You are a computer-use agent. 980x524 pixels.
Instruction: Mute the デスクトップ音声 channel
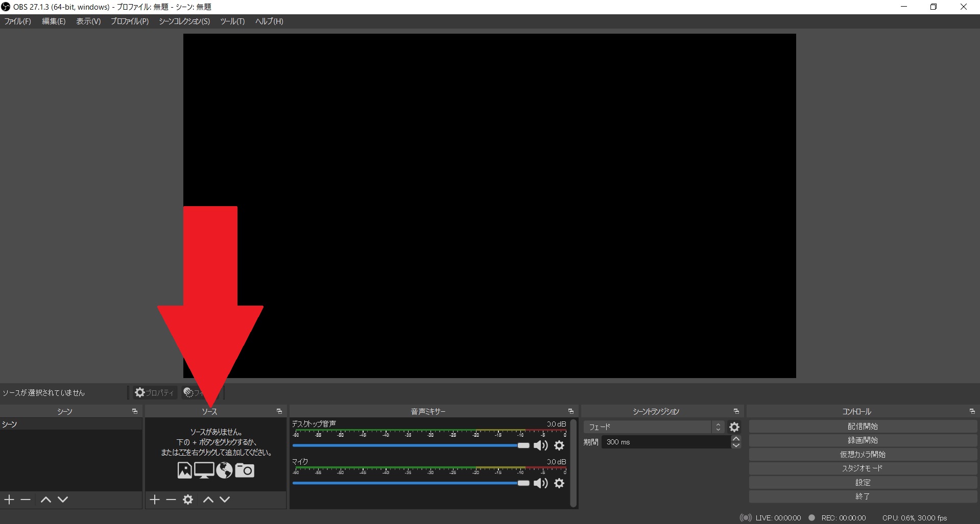541,446
